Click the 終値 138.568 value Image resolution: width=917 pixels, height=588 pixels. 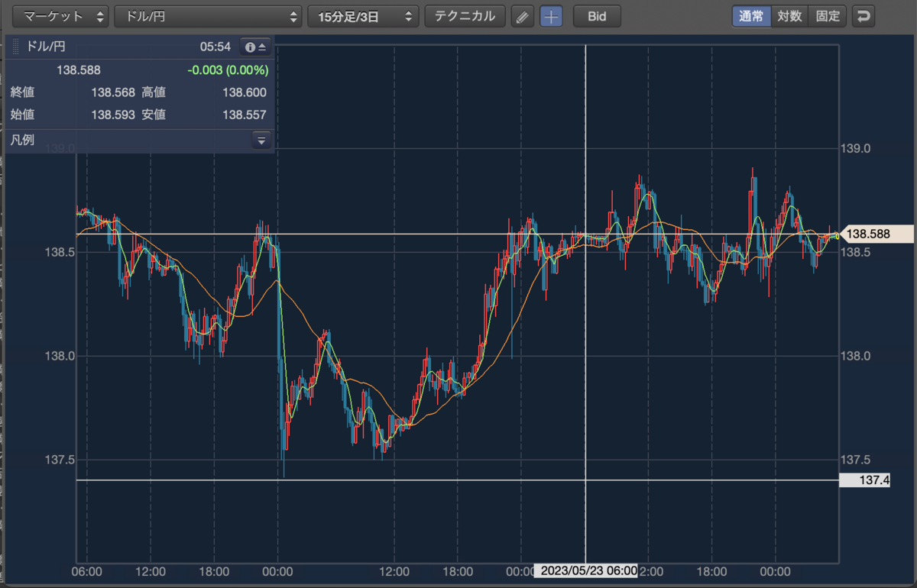[112, 92]
